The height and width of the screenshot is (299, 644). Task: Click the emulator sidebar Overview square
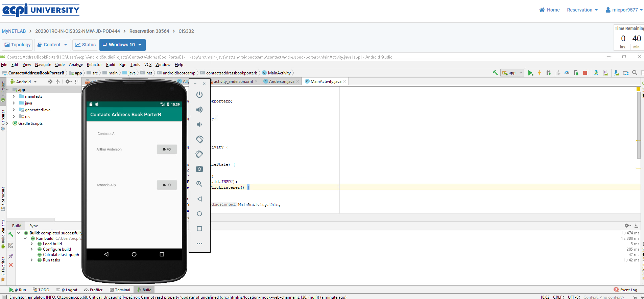pos(199,229)
